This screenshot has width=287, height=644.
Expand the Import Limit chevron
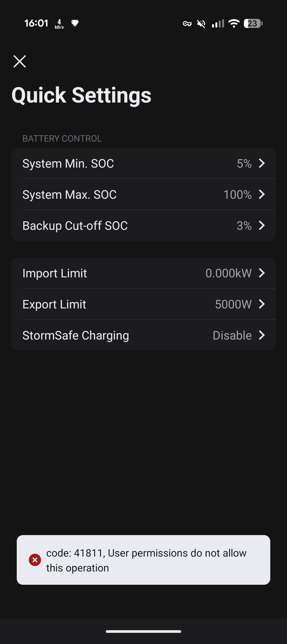point(262,273)
